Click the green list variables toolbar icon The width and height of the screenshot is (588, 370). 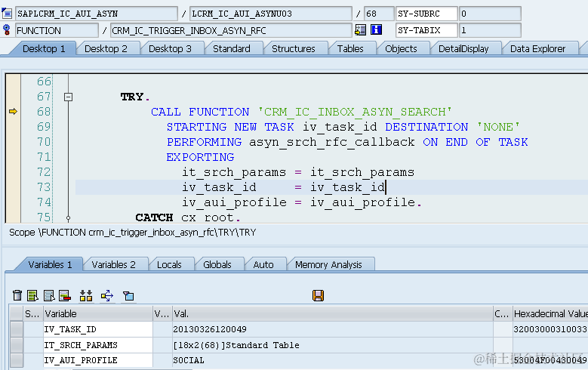coord(33,295)
